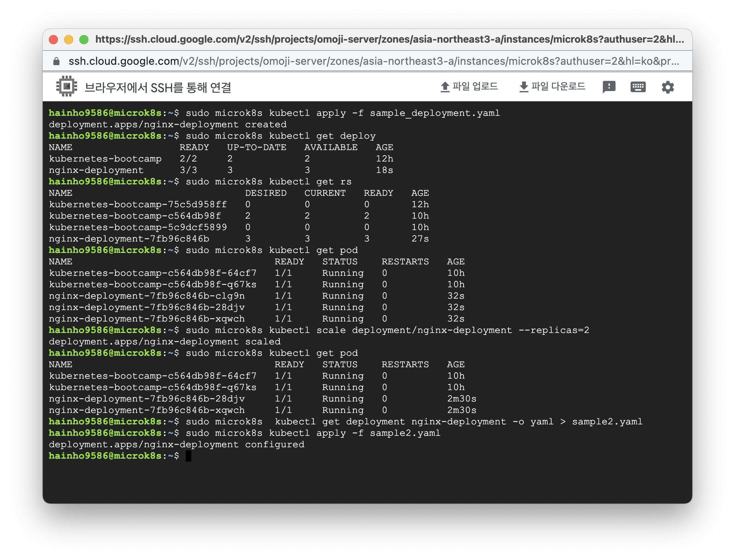Click the upload arrow icon
The width and height of the screenshot is (735, 560).
coord(445,87)
